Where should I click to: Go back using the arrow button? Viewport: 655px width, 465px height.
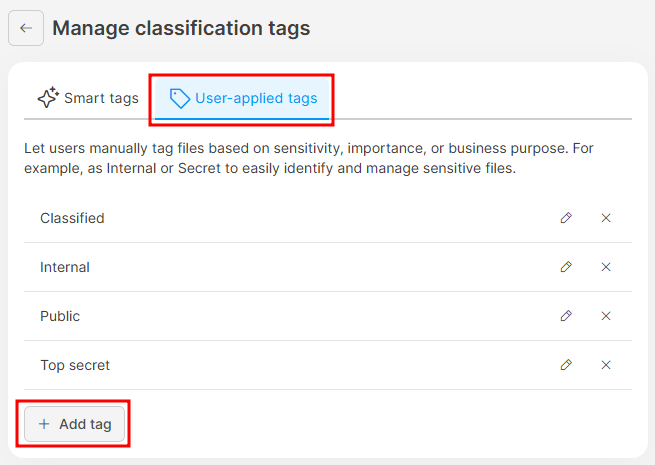coord(26,28)
